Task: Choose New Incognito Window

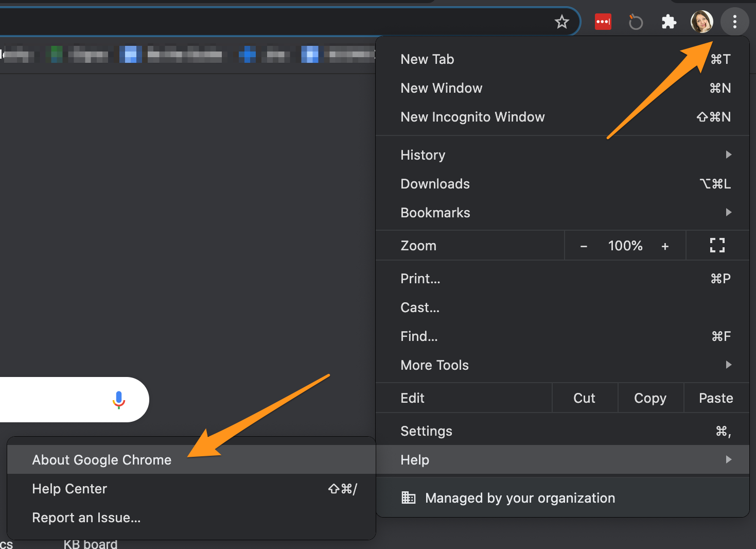Action: coord(472,117)
